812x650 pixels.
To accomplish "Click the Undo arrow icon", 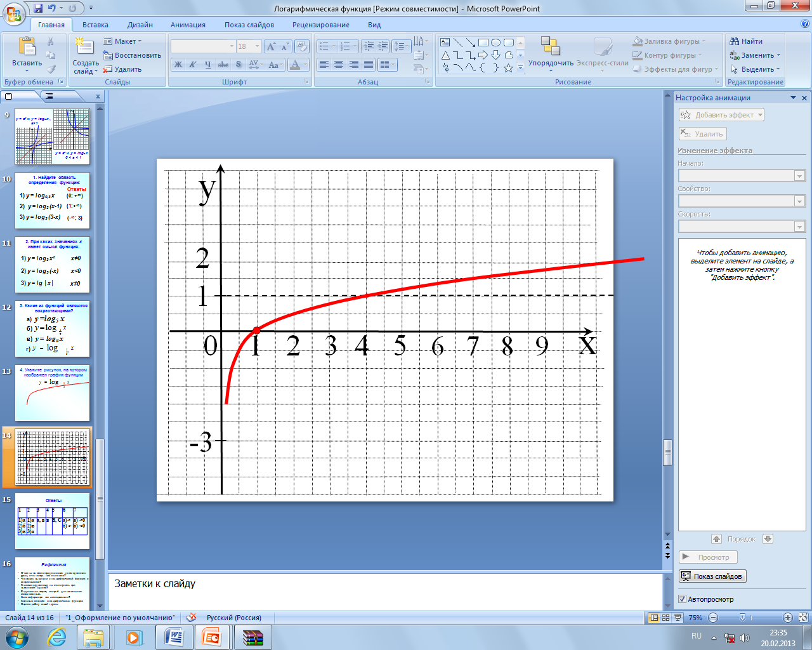I will 52,8.
